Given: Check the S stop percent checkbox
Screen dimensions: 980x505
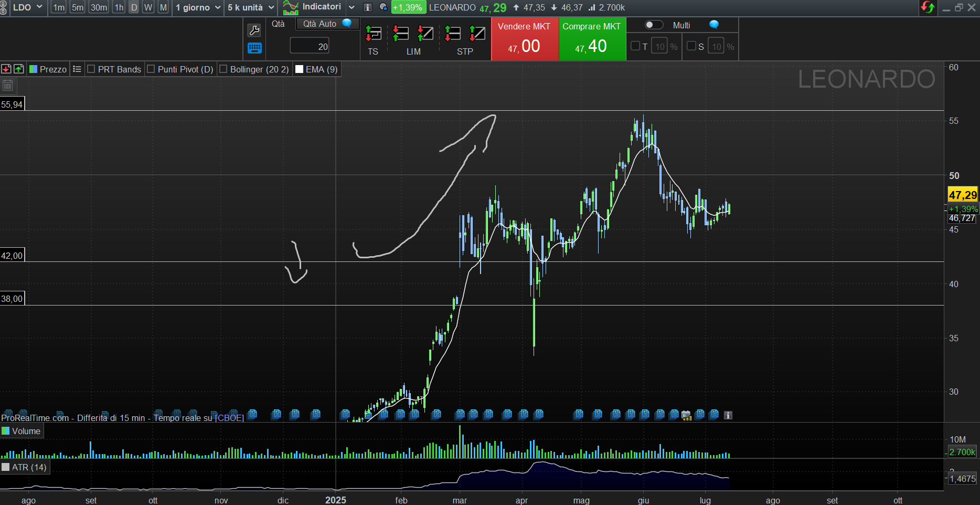Looking at the screenshot, I should [x=691, y=46].
